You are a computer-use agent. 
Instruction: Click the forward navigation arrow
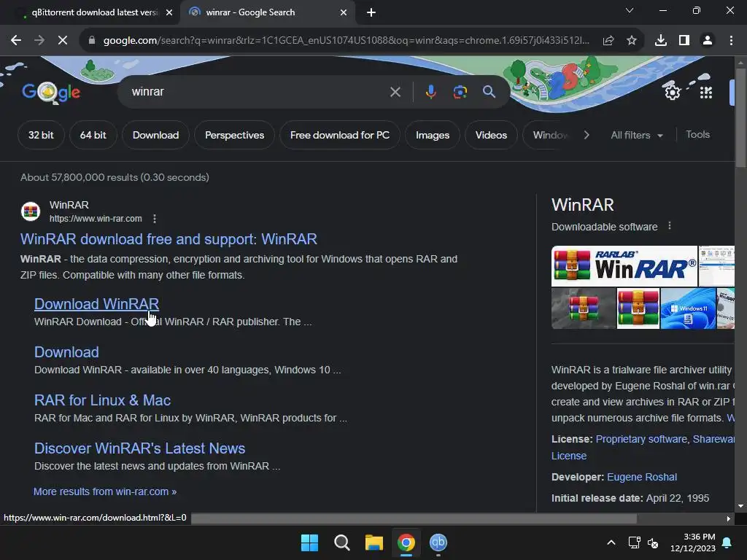click(x=39, y=41)
